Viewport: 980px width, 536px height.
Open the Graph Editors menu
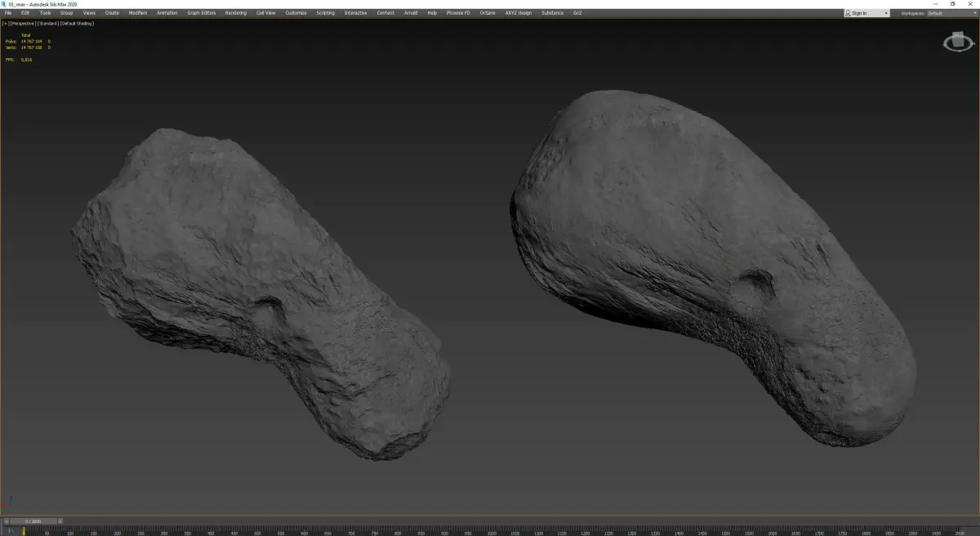coord(202,13)
